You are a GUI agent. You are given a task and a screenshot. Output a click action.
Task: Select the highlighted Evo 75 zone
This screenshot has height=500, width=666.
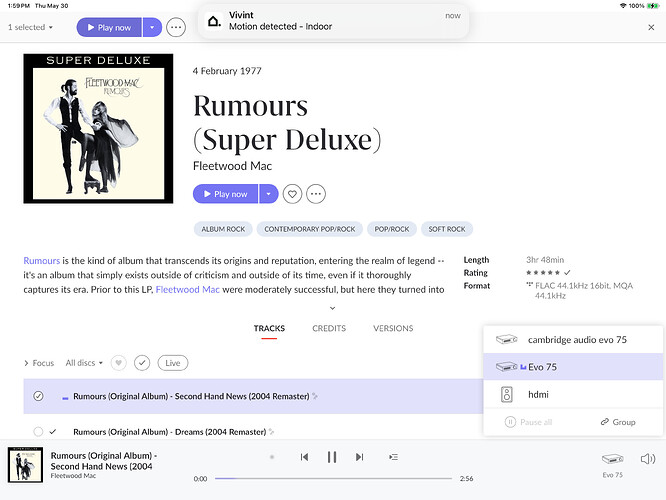tap(573, 367)
